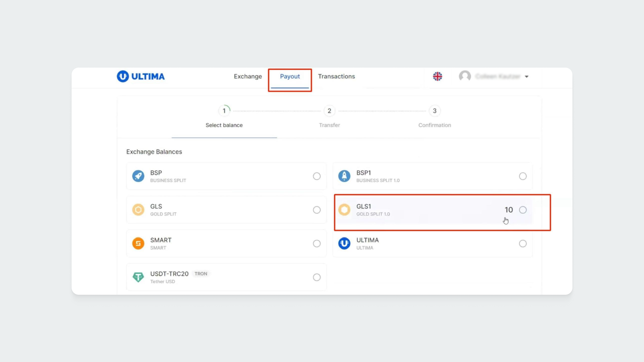Click the BSP rocket coin icon
The width and height of the screenshot is (644, 362).
coord(138,176)
